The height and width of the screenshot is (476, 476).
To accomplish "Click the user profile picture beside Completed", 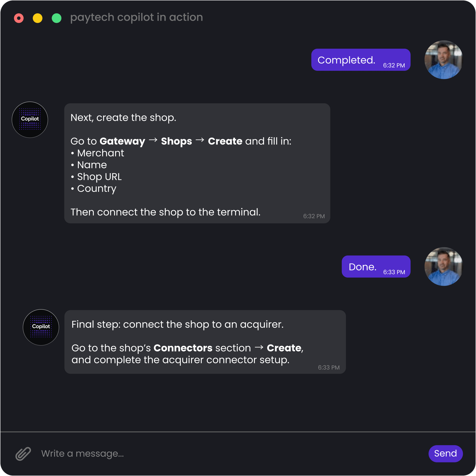I will point(443,60).
